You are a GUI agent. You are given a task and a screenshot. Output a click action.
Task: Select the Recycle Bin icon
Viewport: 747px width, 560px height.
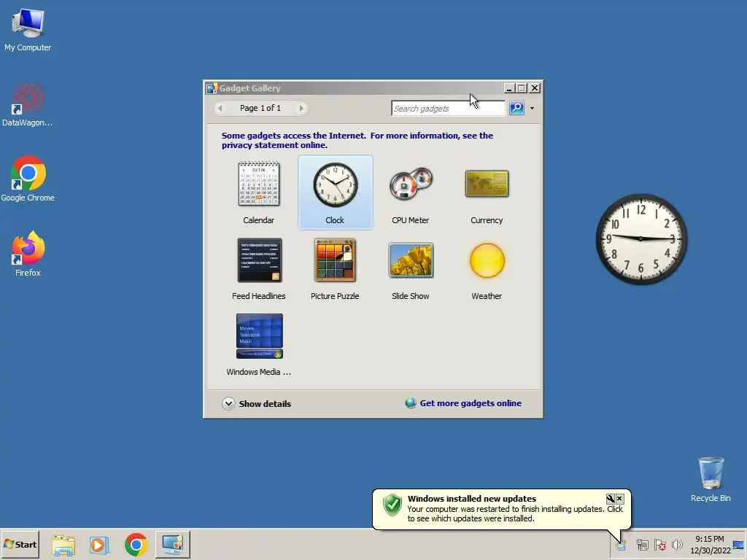coord(711,479)
